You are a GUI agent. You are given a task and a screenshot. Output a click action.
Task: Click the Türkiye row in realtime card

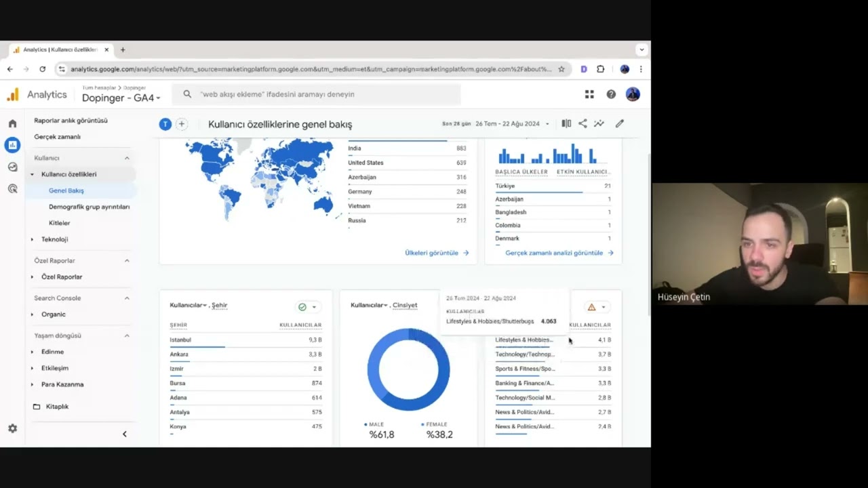point(553,186)
